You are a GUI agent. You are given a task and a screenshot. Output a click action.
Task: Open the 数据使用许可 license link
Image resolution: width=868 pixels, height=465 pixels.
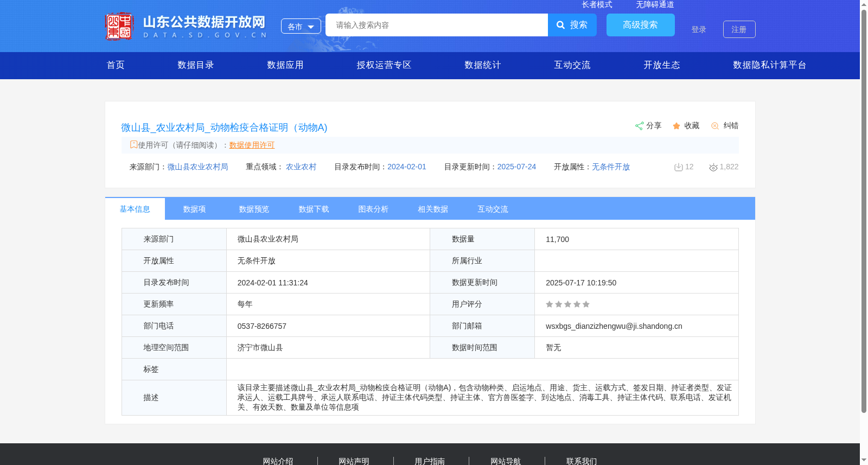(252, 145)
